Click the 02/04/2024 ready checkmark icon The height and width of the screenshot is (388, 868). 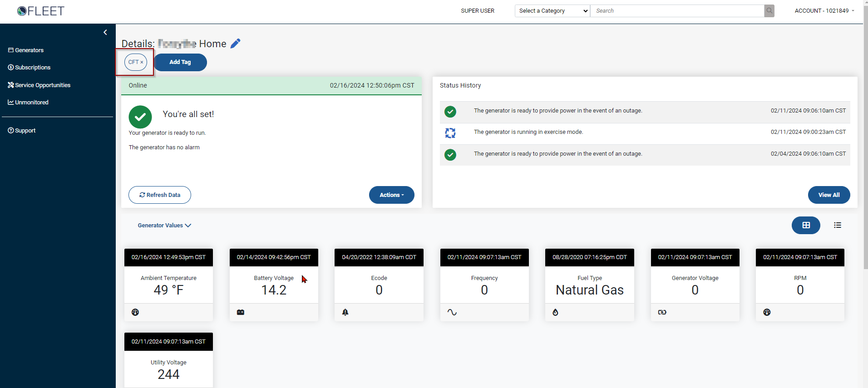[450, 155]
